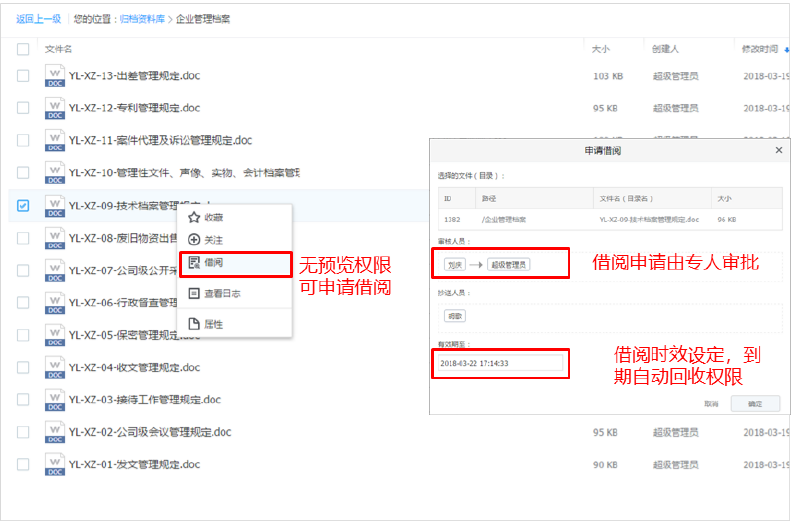
Task: Click the plus-circle icon beside 关注
Action: pos(194,240)
